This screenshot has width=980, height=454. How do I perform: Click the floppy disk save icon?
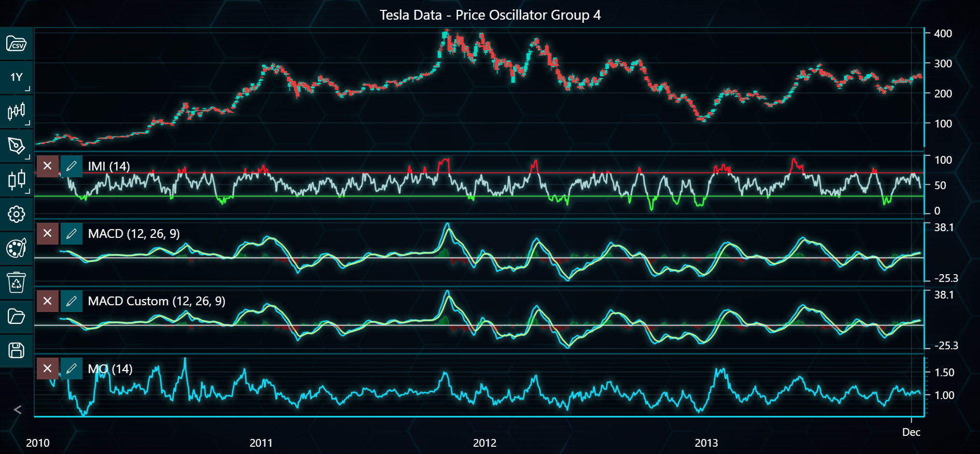coord(16,350)
